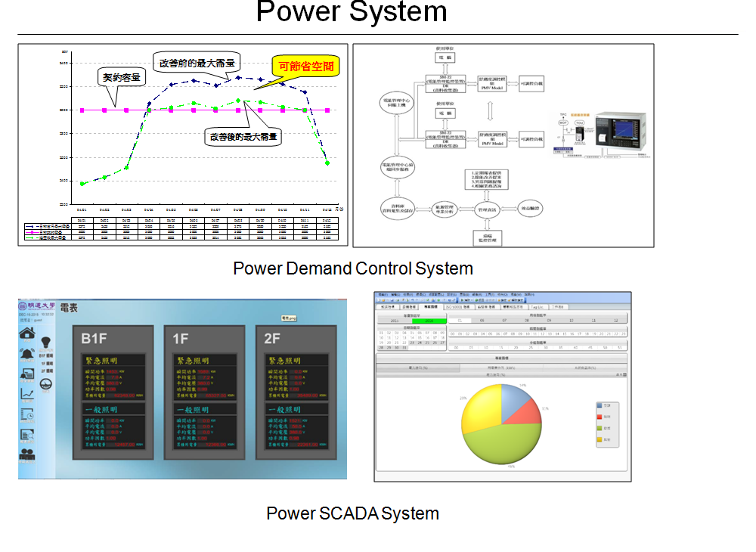Click the blue legend swatch
Image resolution: width=756 pixels, height=552 pixels.
click(x=600, y=405)
